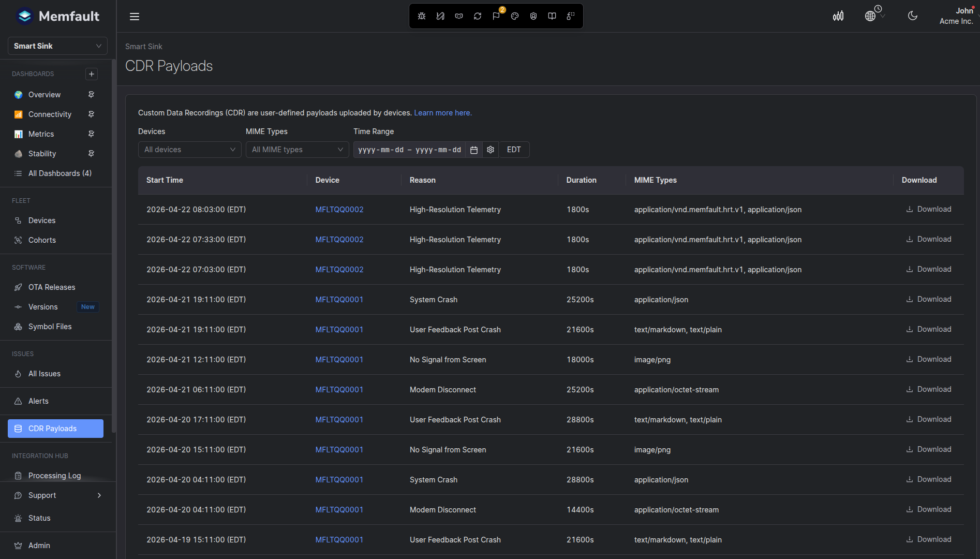The image size is (980, 559).
Task: Open the Overview dashboard
Action: 44,95
